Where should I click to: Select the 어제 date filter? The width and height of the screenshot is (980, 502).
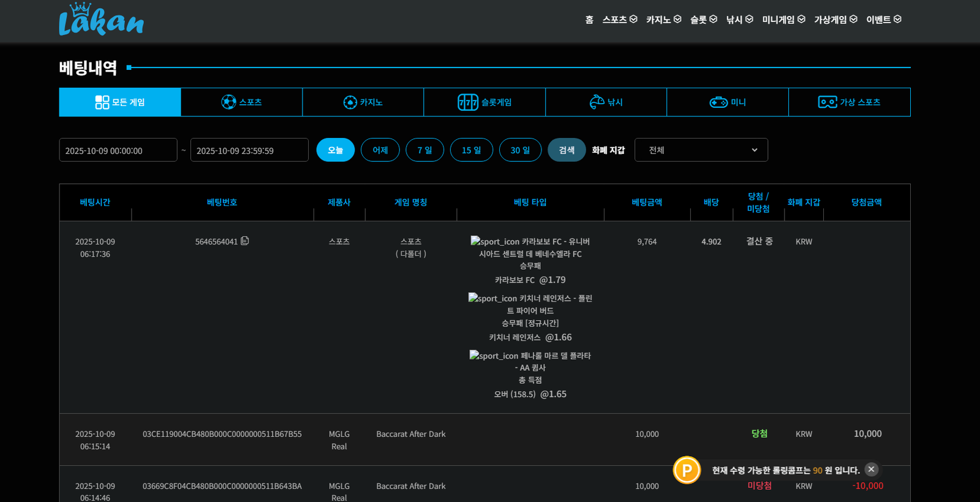[380, 150]
